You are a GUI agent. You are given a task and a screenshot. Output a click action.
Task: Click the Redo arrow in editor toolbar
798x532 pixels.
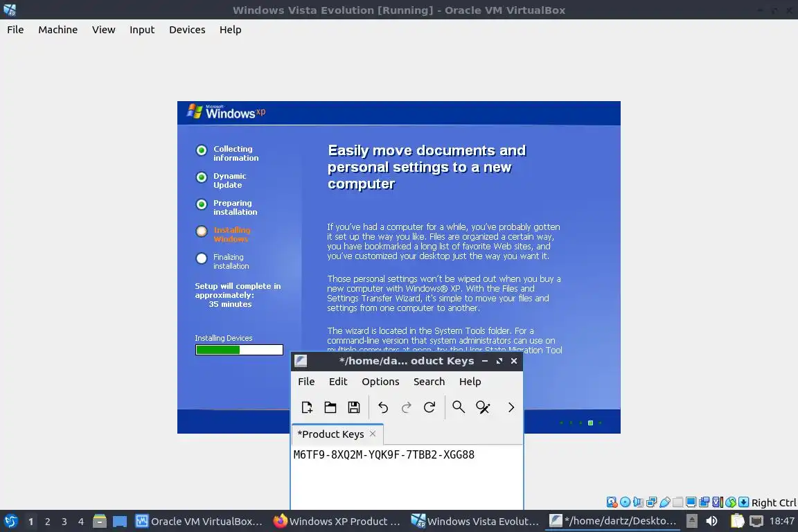406,407
